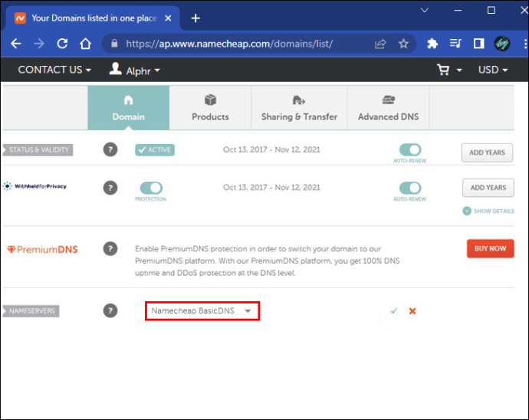The height and width of the screenshot is (420, 529).
Task: Expand the cart dropdown arrow
Action: [459, 71]
